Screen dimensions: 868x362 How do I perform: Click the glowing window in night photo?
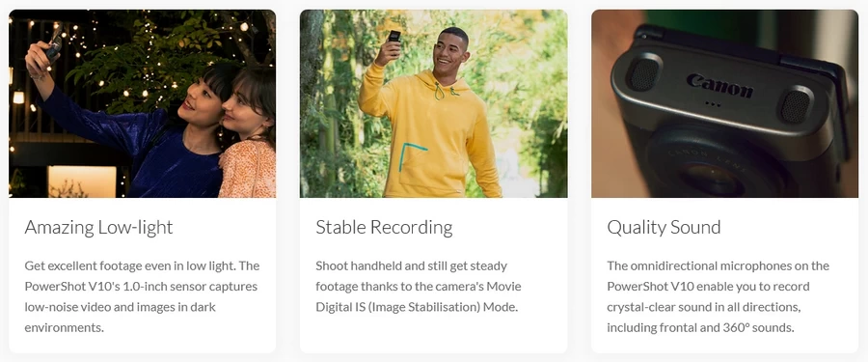(x=82, y=181)
